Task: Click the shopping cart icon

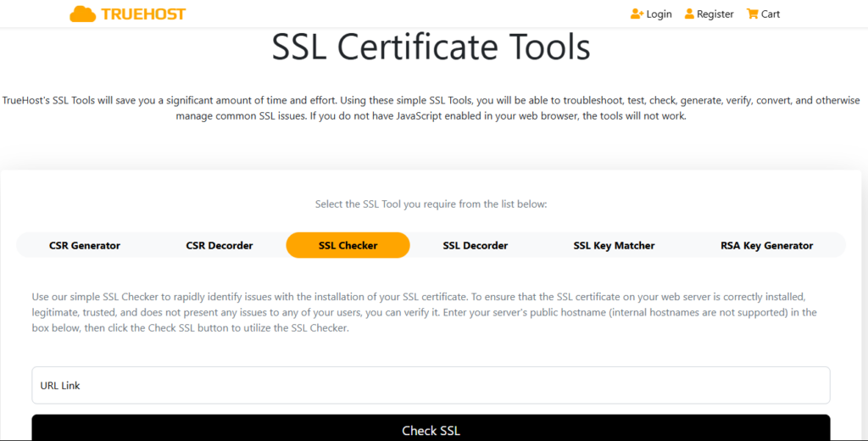Action: point(752,14)
